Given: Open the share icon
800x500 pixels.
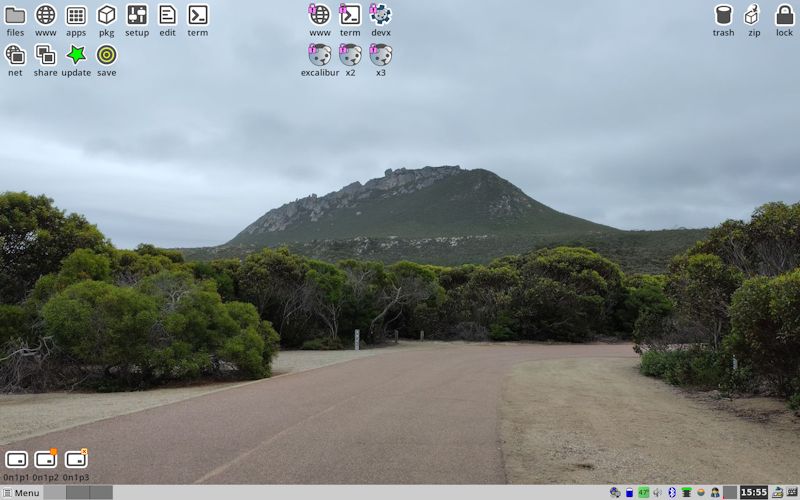Looking at the screenshot, I should click(45, 60).
